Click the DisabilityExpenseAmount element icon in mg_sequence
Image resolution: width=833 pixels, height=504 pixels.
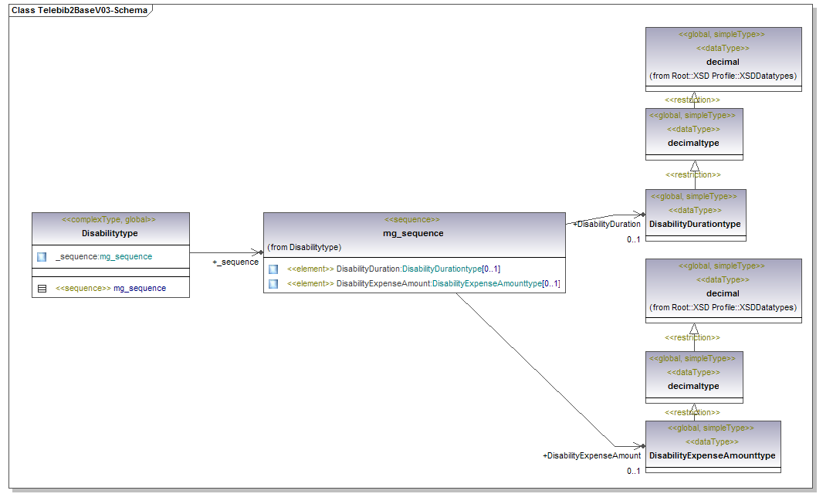click(273, 284)
